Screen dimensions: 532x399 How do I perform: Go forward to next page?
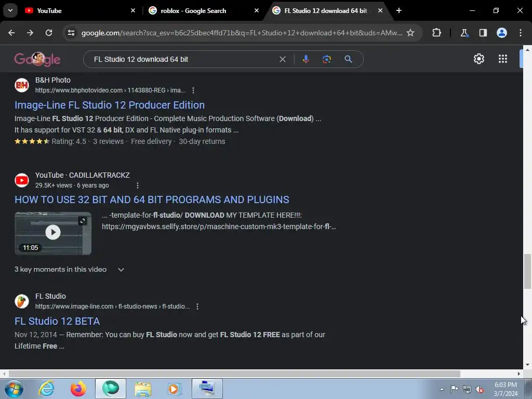coord(30,33)
